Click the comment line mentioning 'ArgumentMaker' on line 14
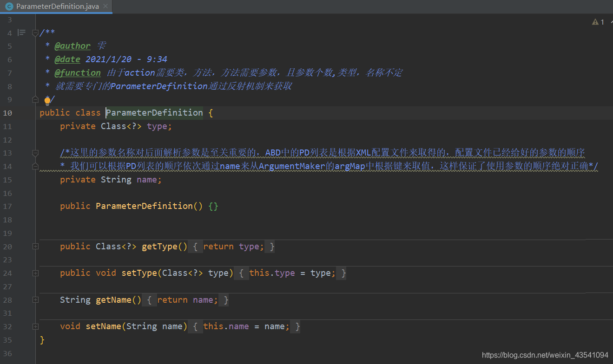 329,166
